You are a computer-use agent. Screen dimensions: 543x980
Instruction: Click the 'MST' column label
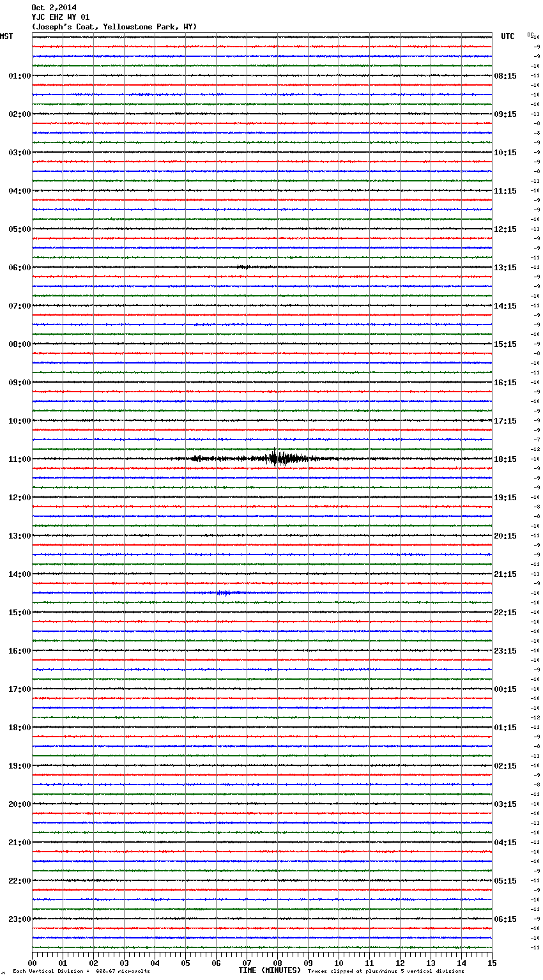(x=6, y=36)
